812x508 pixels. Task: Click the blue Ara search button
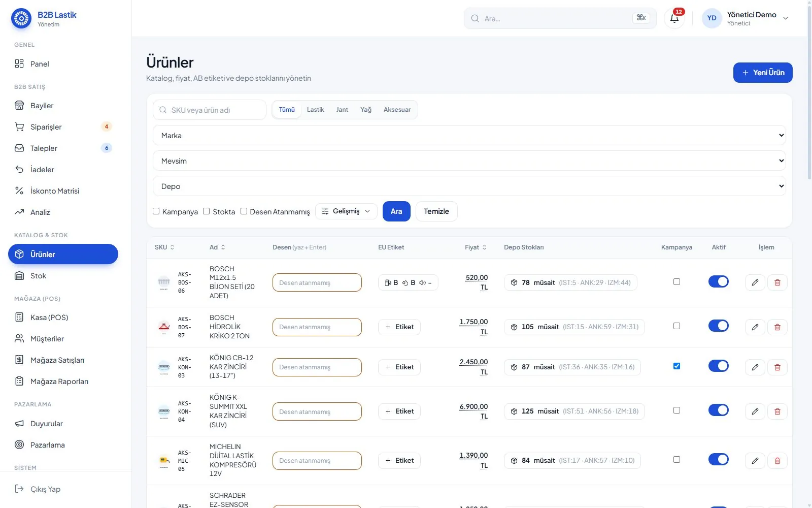point(396,211)
